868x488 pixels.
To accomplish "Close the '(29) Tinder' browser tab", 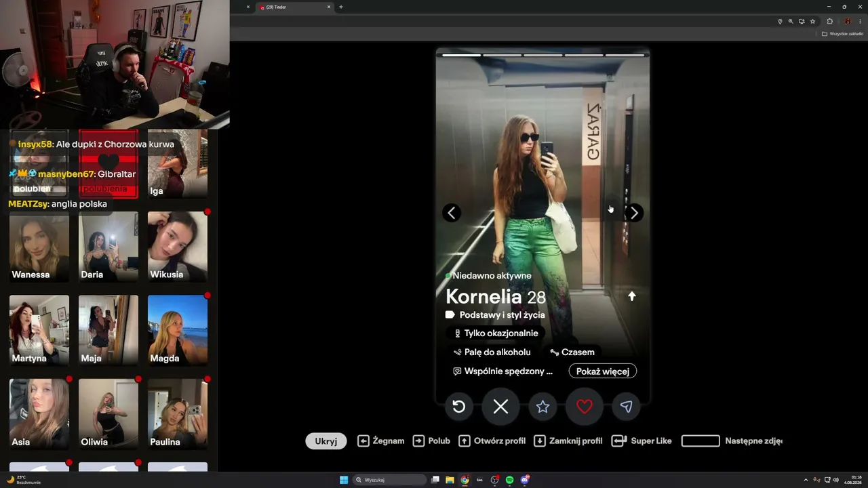I will pyautogui.click(x=329, y=7).
